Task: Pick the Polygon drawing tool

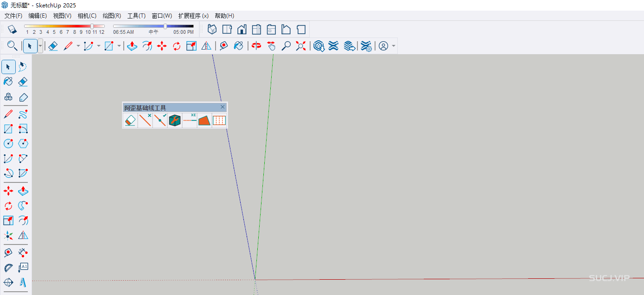Action: pos(23,143)
